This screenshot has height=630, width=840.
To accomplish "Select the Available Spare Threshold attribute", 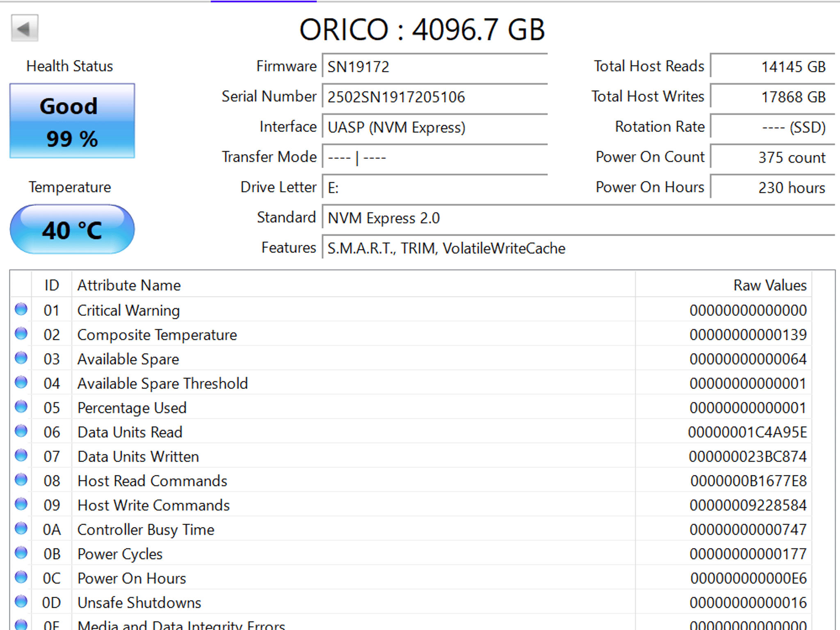I will click(x=163, y=383).
